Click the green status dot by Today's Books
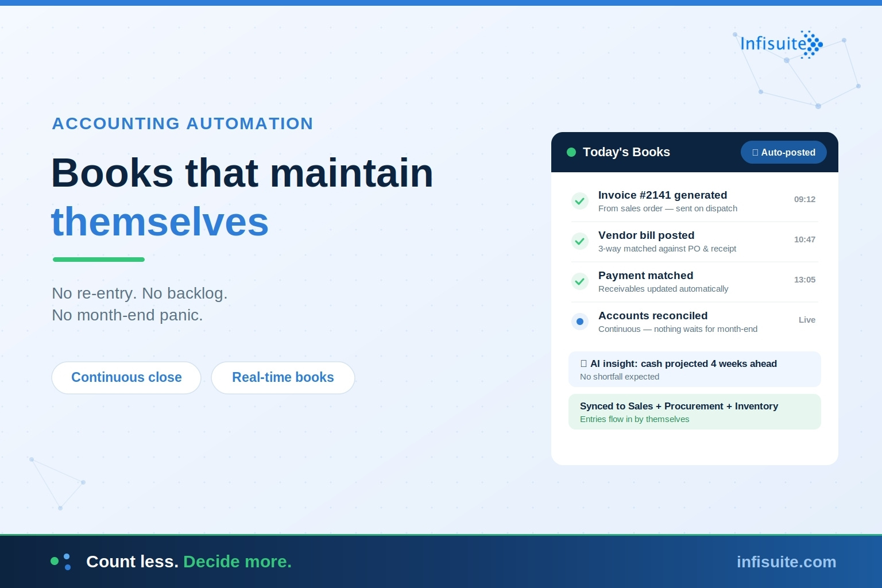Image resolution: width=882 pixels, height=588 pixels. coord(571,152)
